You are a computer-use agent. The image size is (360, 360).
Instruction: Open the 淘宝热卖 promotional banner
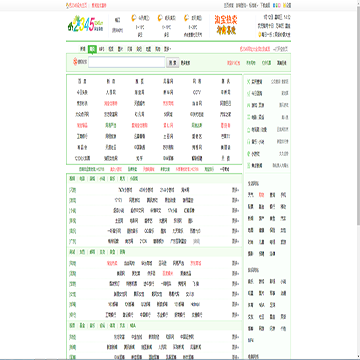point(226,25)
